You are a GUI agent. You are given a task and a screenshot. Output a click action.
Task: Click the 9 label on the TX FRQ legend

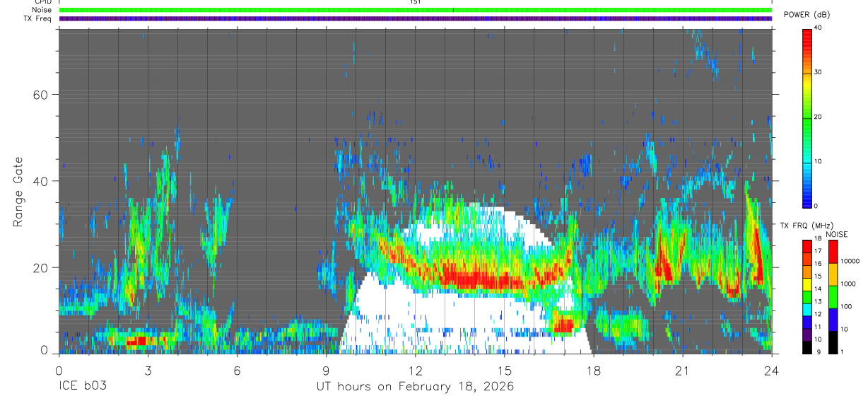pos(818,351)
